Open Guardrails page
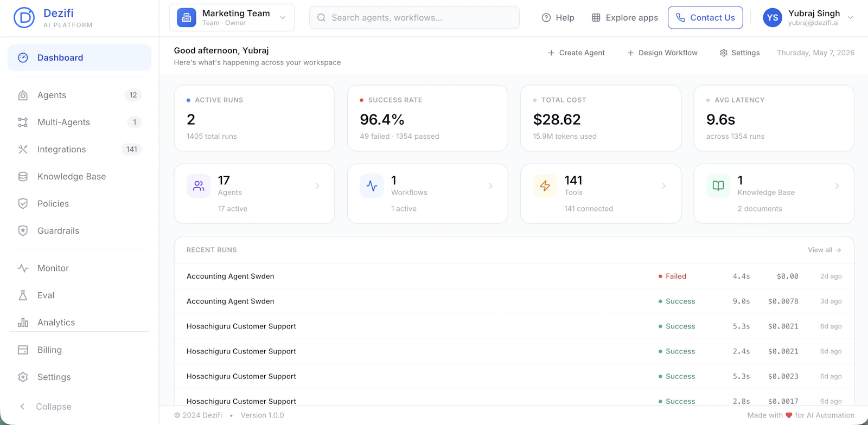 tap(79, 231)
